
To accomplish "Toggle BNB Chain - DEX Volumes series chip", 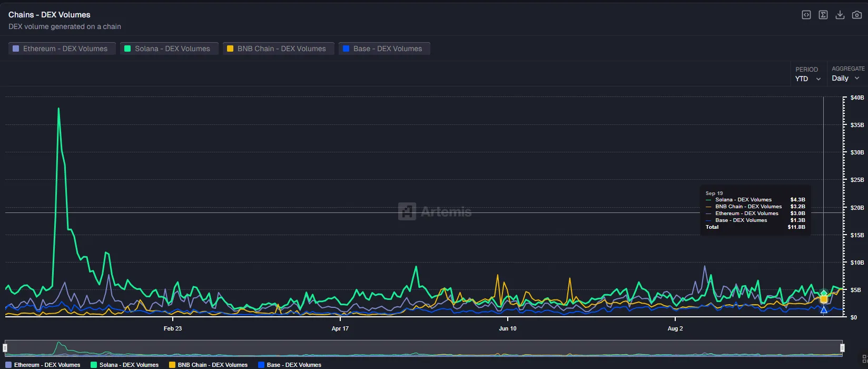I will tap(278, 48).
